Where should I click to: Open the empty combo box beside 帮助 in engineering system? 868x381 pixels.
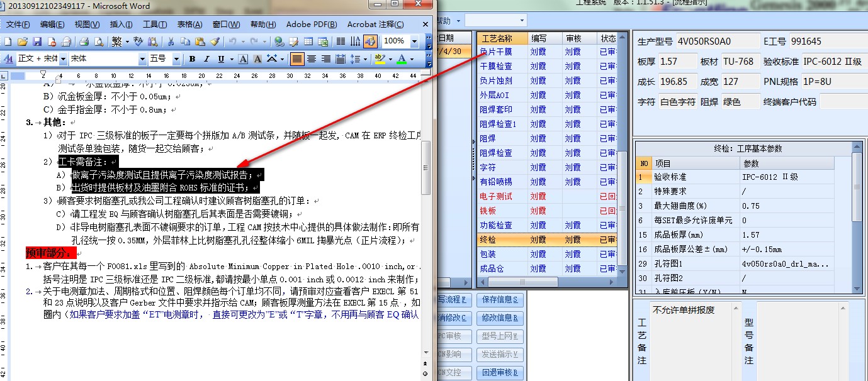tap(495, 20)
